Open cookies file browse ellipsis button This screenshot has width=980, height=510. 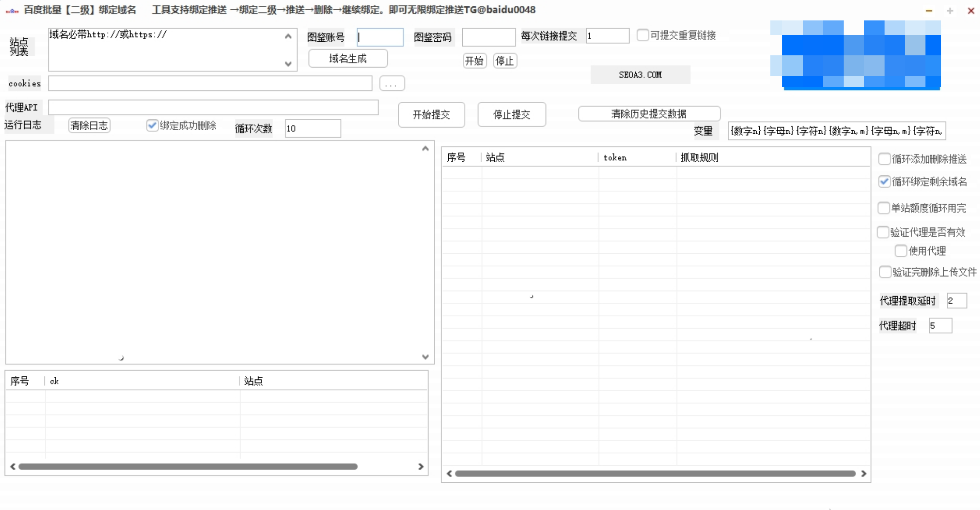point(392,83)
